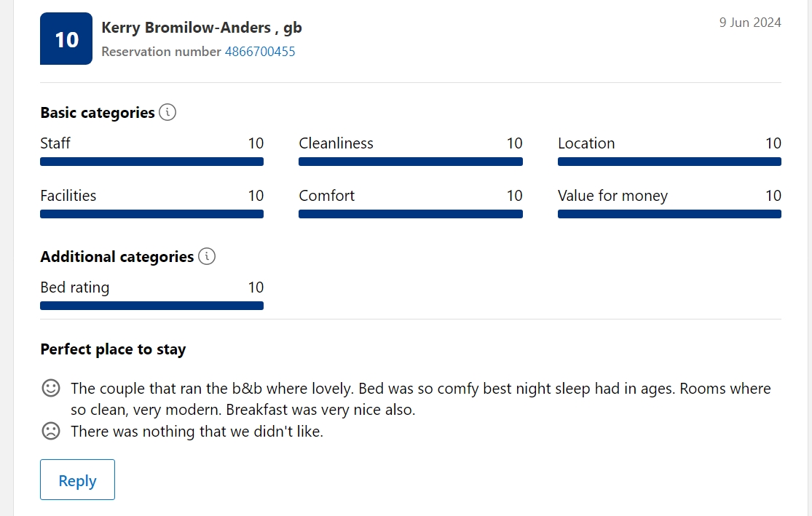812x516 pixels.
Task: Click the Comfort rating bar
Action: pyautogui.click(x=411, y=214)
